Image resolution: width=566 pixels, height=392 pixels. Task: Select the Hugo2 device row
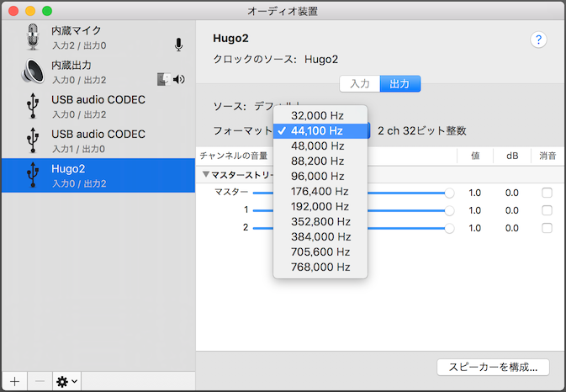click(98, 176)
